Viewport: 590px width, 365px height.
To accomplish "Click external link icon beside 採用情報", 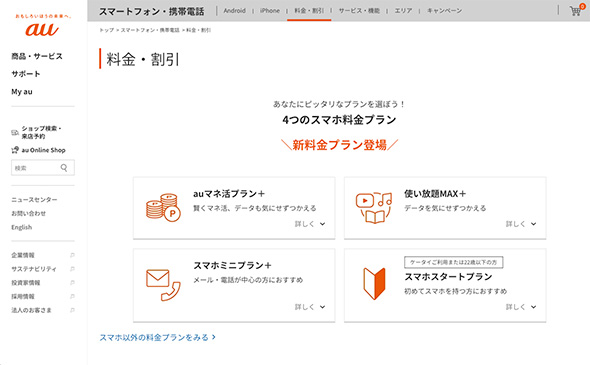I will [72, 297].
